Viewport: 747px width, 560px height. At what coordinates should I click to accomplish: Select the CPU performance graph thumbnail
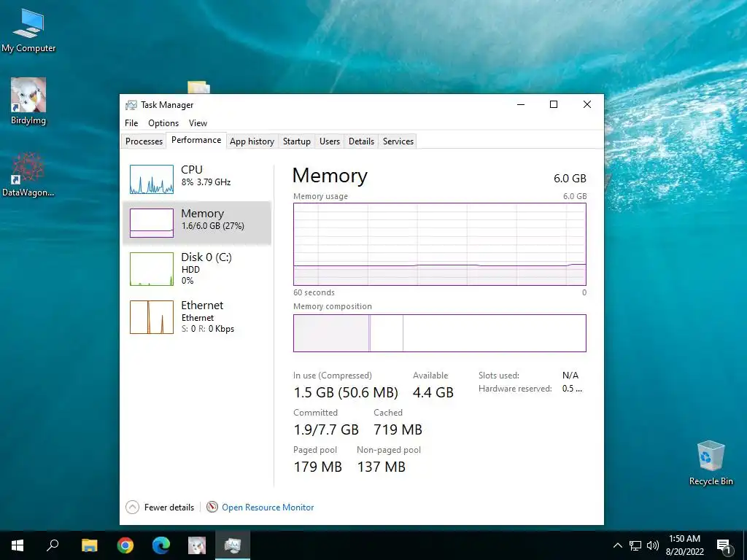(x=152, y=179)
